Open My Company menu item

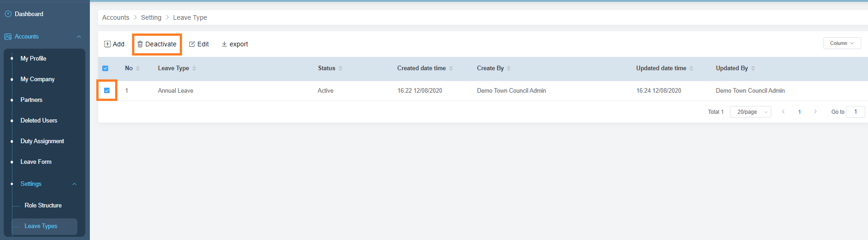[x=38, y=79]
